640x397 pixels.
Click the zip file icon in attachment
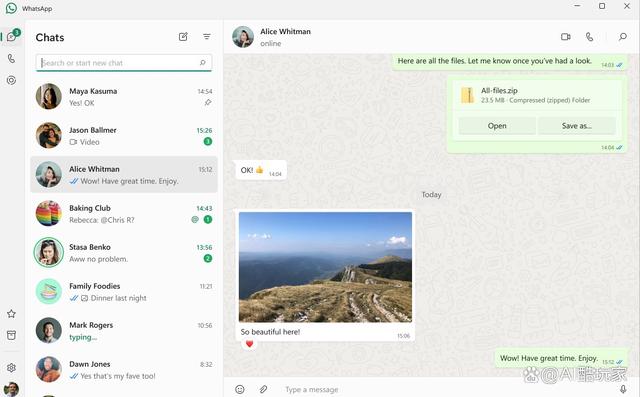(467, 95)
